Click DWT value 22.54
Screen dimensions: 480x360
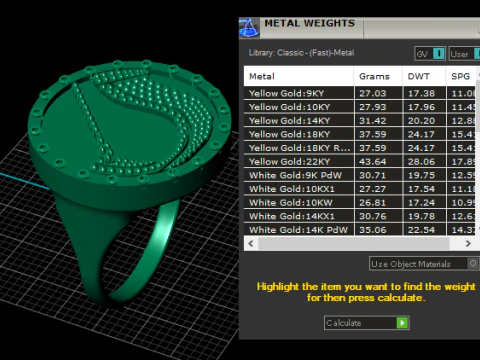(421, 230)
